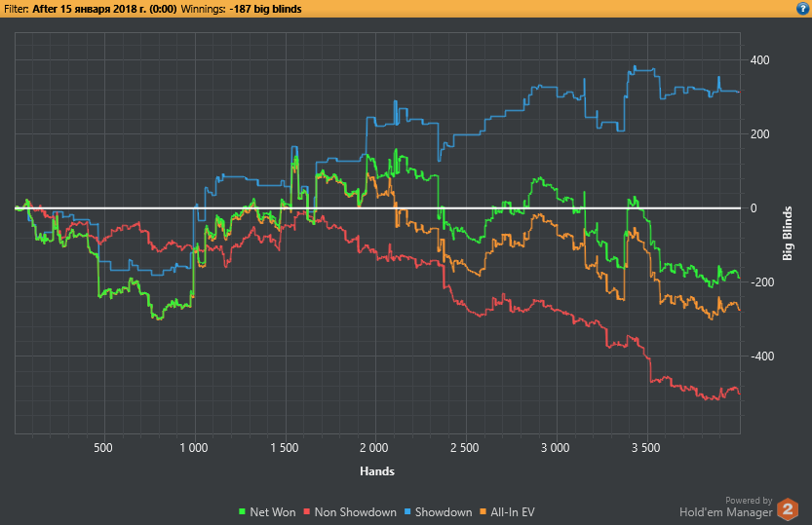Click the '0' y-axis label
This screenshot has height=525, width=812.
point(754,208)
